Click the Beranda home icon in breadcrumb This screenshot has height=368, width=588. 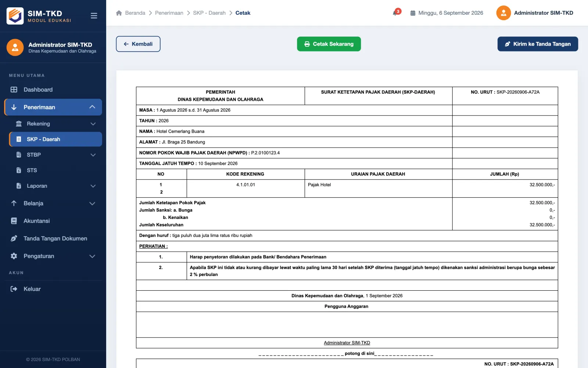pyautogui.click(x=119, y=13)
